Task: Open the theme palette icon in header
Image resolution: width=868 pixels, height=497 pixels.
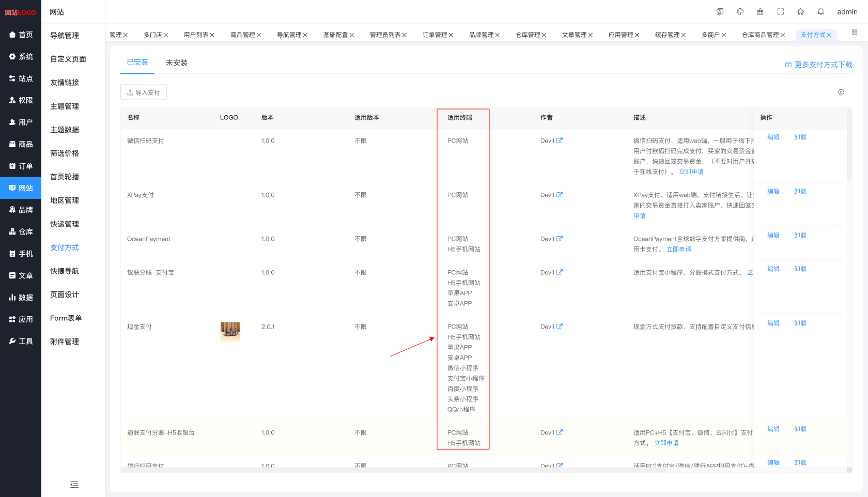Action: coord(740,12)
